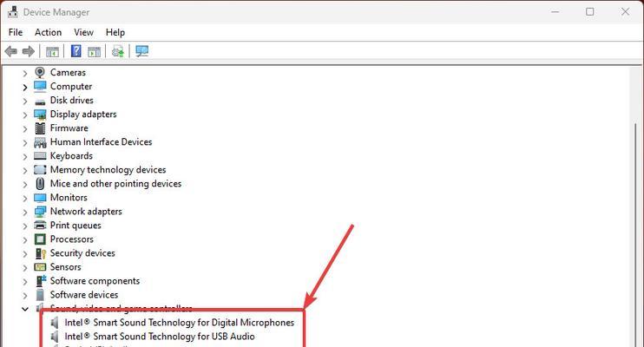Click the Processors icon
The width and height of the screenshot is (644, 347).
pyautogui.click(x=40, y=239)
